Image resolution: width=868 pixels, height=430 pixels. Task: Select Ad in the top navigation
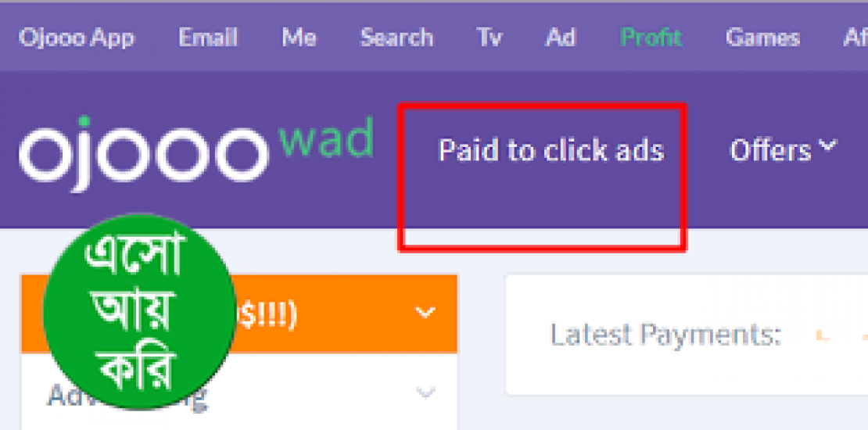click(561, 38)
